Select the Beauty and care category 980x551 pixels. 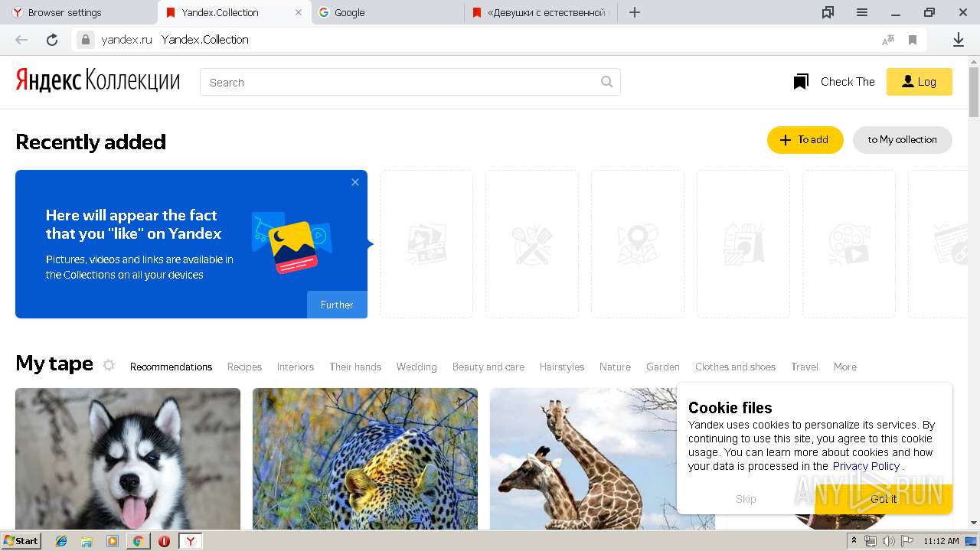[x=488, y=367]
